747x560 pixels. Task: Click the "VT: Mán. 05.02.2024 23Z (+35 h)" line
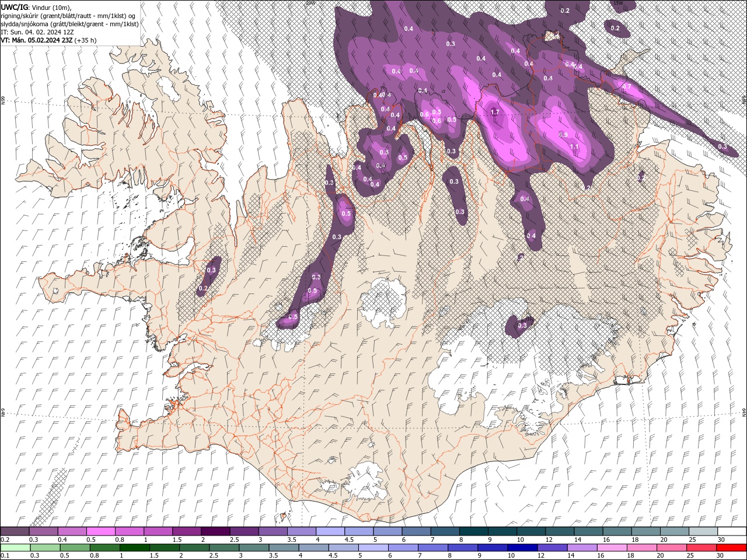coord(49,40)
